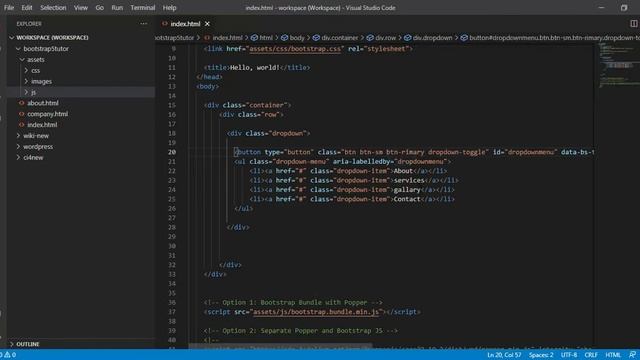Image resolution: width=640 pixels, height=360 pixels.
Task: Open the Go menu
Action: click(99, 7)
